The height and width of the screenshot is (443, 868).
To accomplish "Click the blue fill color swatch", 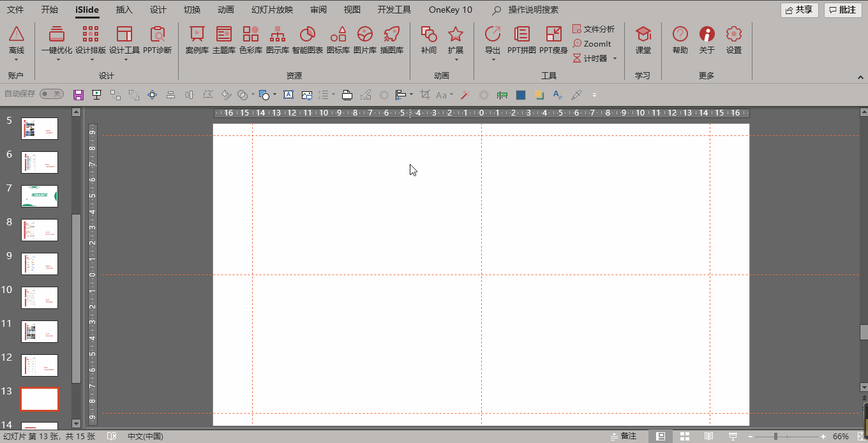I will (521, 94).
